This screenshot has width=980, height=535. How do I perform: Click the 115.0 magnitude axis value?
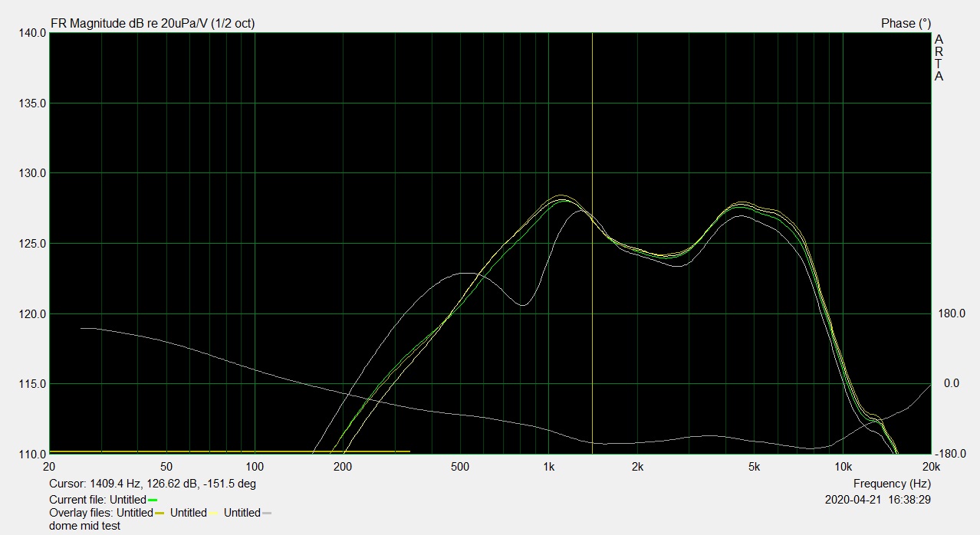pyautogui.click(x=31, y=384)
